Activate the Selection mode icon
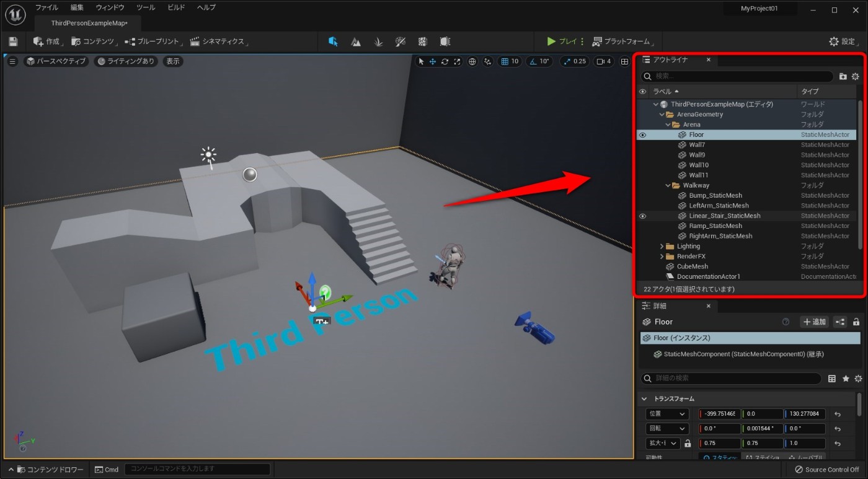Image resolution: width=868 pixels, height=479 pixels. tap(333, 42)
